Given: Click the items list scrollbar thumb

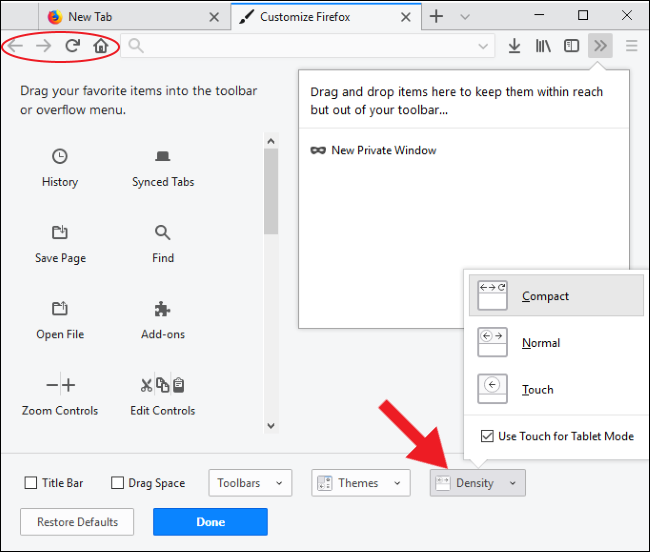Looking at the screenshot, I should pos(271,191).
